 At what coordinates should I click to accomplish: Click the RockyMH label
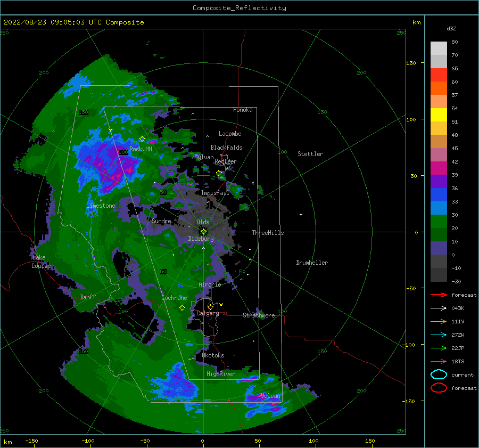(x=141, y=149)
